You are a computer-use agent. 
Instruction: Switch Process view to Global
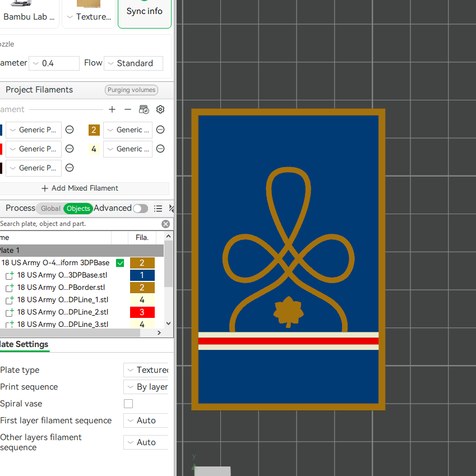[50, 209]
